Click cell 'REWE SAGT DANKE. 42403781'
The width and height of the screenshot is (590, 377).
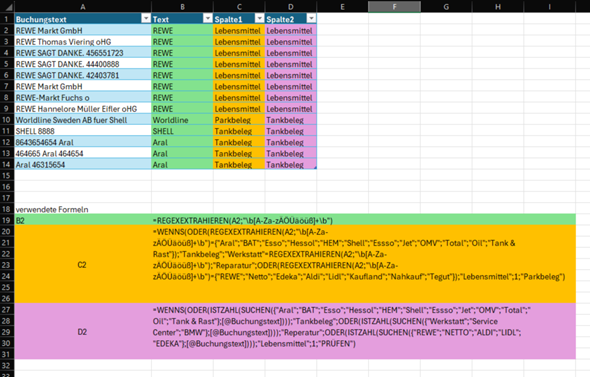point(83,75)
